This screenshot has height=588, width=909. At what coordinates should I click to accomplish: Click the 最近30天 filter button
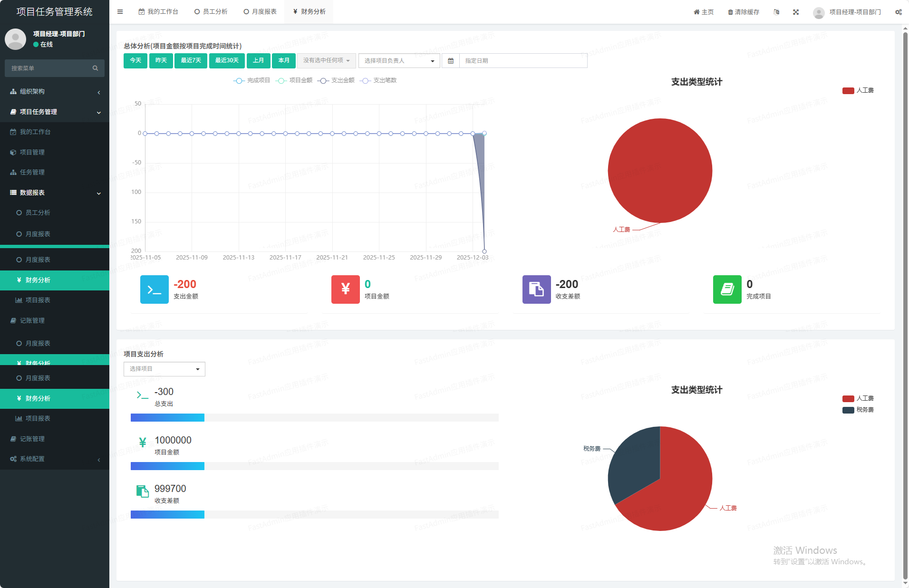pyautogui.click(x=227, y=61)
